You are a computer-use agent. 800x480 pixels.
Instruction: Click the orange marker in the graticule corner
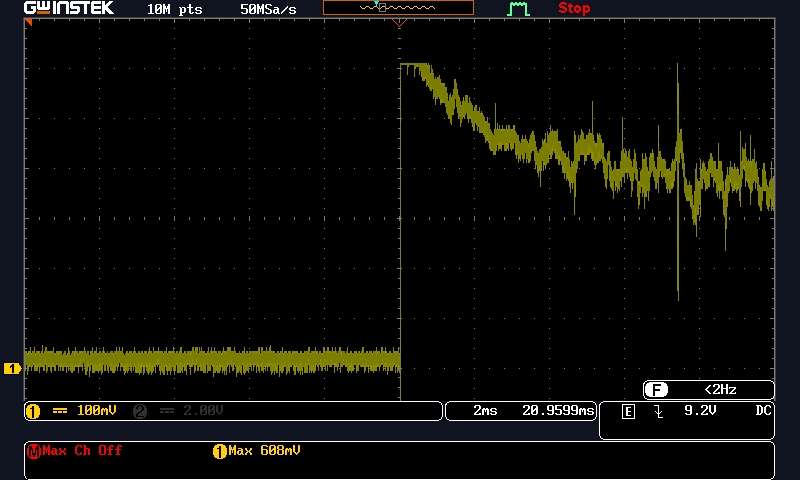[x=29, y=22]
